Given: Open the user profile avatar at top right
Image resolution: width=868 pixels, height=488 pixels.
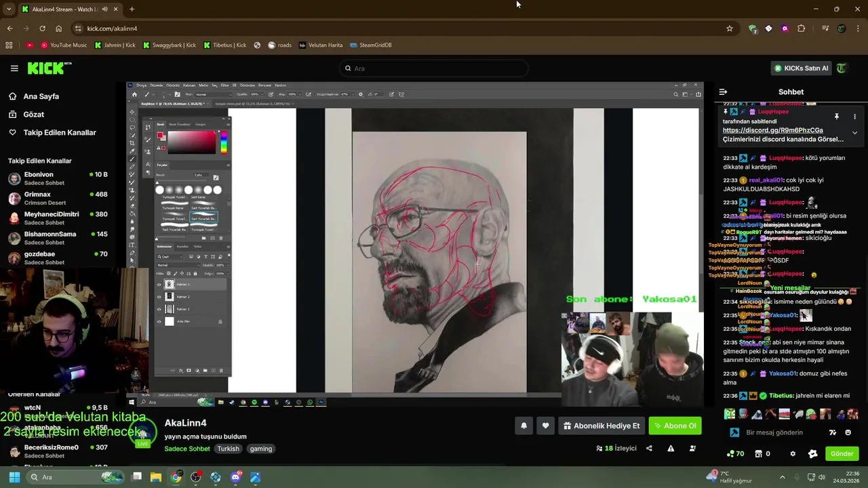Looking at the screenshot, I should tap(842, 68).
